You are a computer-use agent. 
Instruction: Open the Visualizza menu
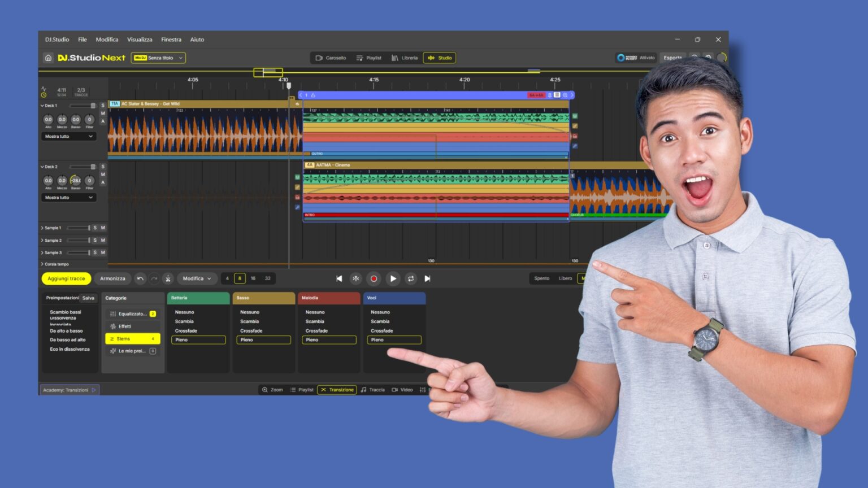[140, 40]
